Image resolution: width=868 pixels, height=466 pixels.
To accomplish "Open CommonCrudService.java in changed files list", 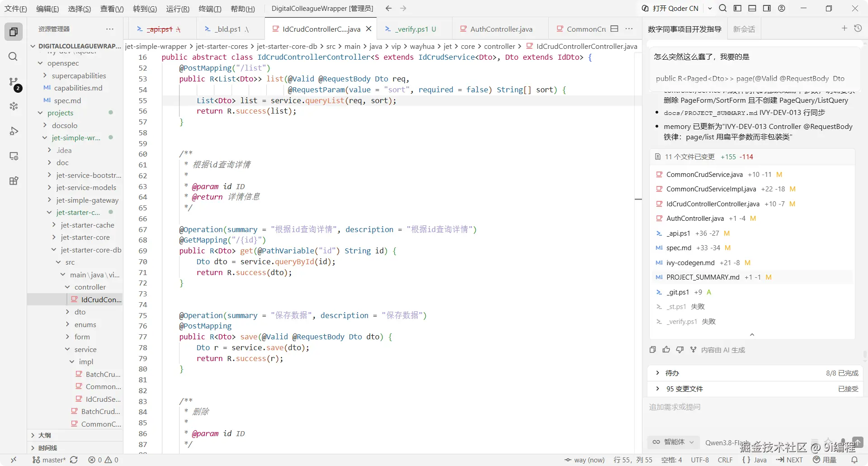I will click(x=704, y=174).
